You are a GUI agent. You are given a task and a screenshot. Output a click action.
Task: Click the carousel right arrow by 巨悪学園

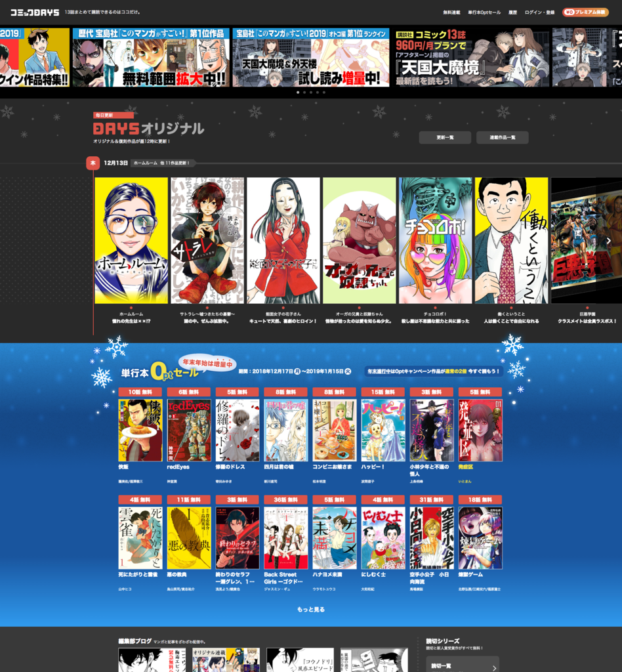click(609, 240)
